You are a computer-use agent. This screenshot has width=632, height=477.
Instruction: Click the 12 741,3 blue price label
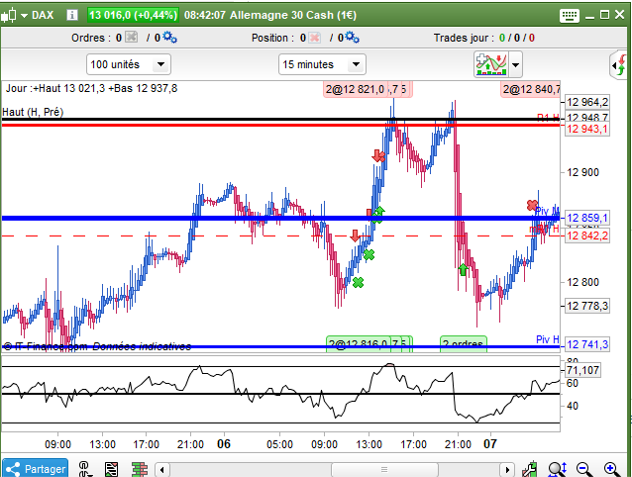(587, 344)
